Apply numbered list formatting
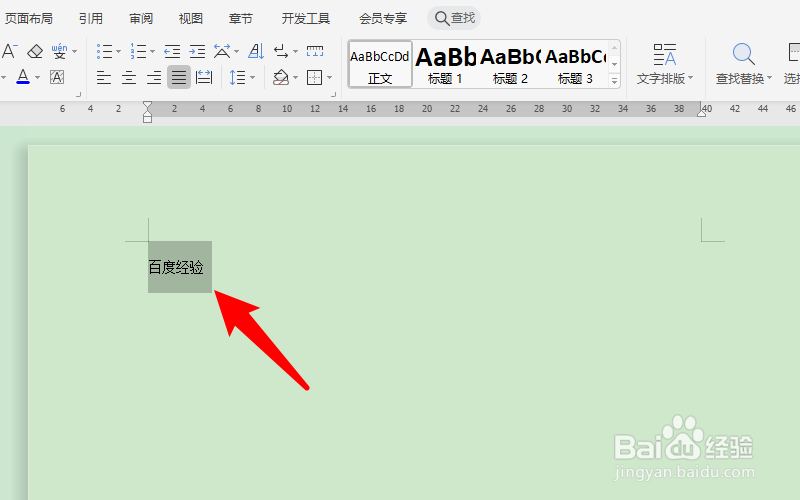Screen dimensions: 800x500 138,51
